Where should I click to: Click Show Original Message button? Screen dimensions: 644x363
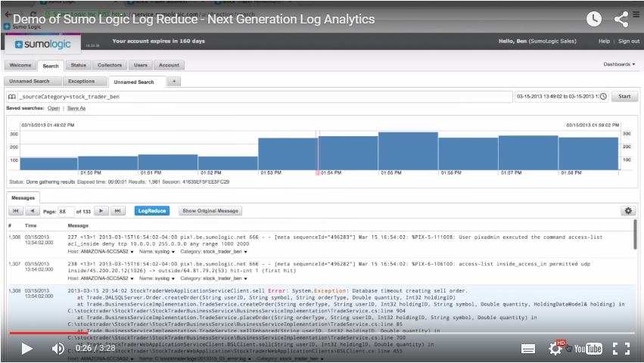pyautogui.click(x=210, y=211)
